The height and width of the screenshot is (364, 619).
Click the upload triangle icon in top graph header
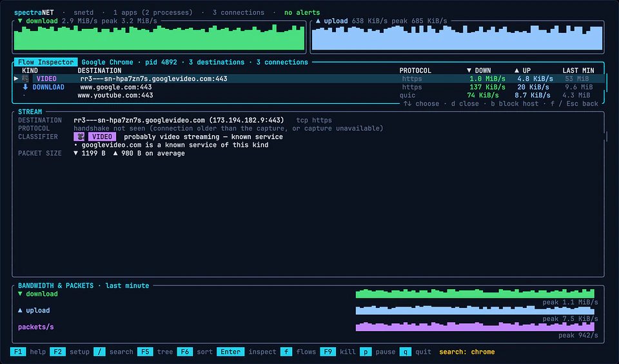click(x=318, y=21)
